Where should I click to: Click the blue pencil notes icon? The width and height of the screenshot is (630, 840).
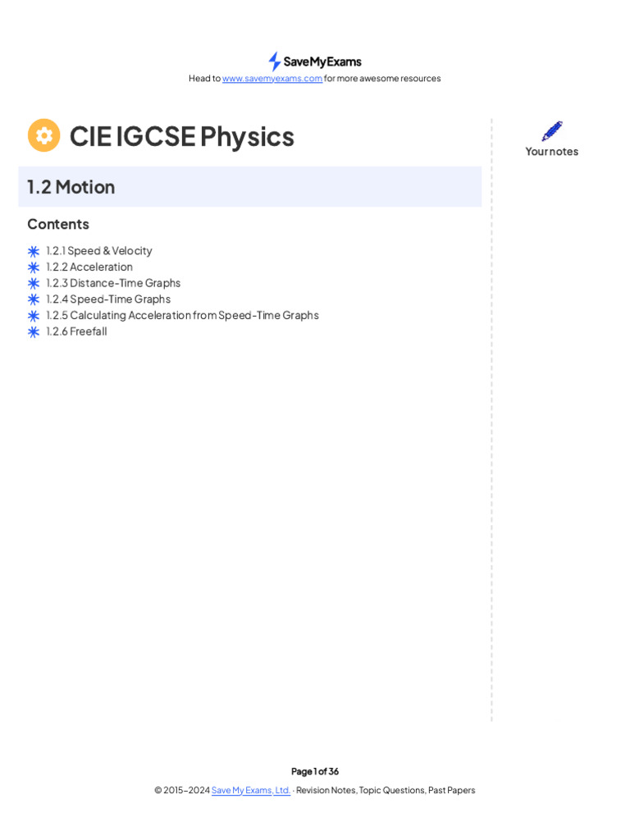point(552,131)
